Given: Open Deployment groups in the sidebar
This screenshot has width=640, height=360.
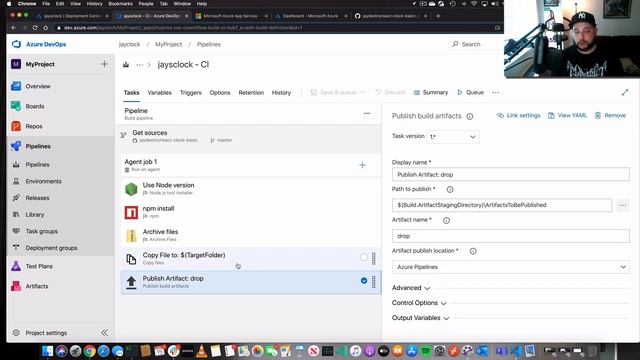Looking at the screenshot, I should pos(51,248).
